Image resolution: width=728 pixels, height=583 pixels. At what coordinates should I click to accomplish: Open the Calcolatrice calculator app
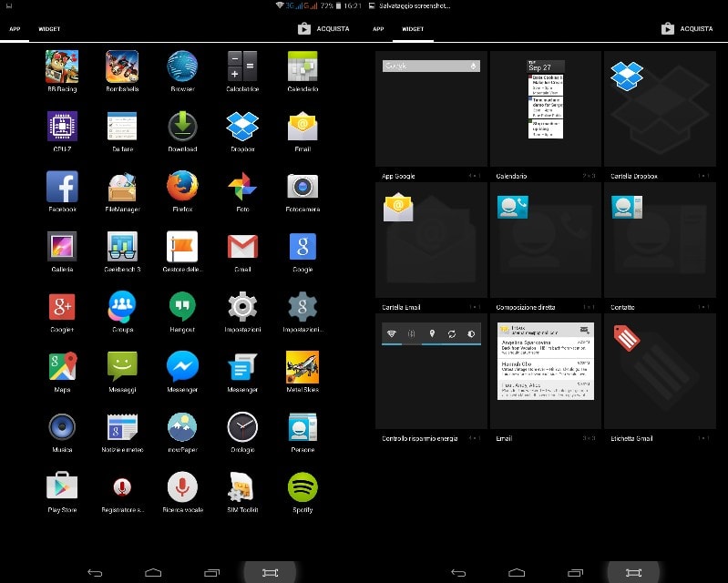pyautogui.click(x=242, y=66)
